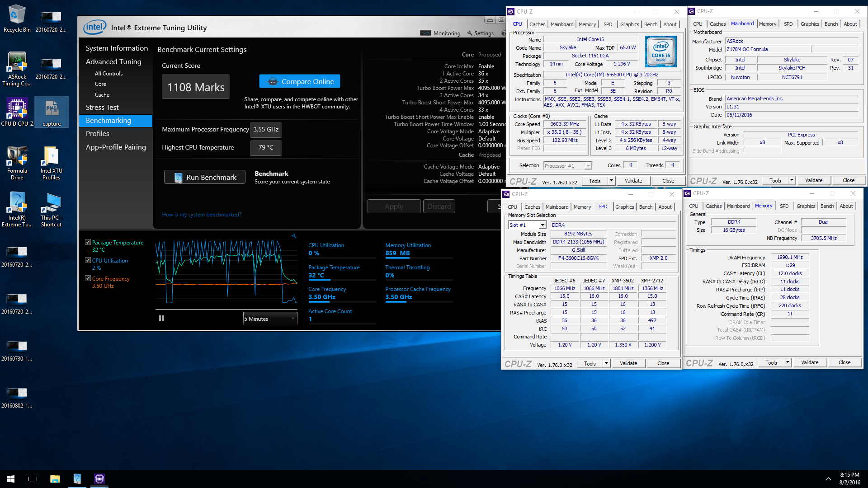
Task: Select Cache under Advanced Tuning
Action: pyautogui.click(x=102, y=95)
